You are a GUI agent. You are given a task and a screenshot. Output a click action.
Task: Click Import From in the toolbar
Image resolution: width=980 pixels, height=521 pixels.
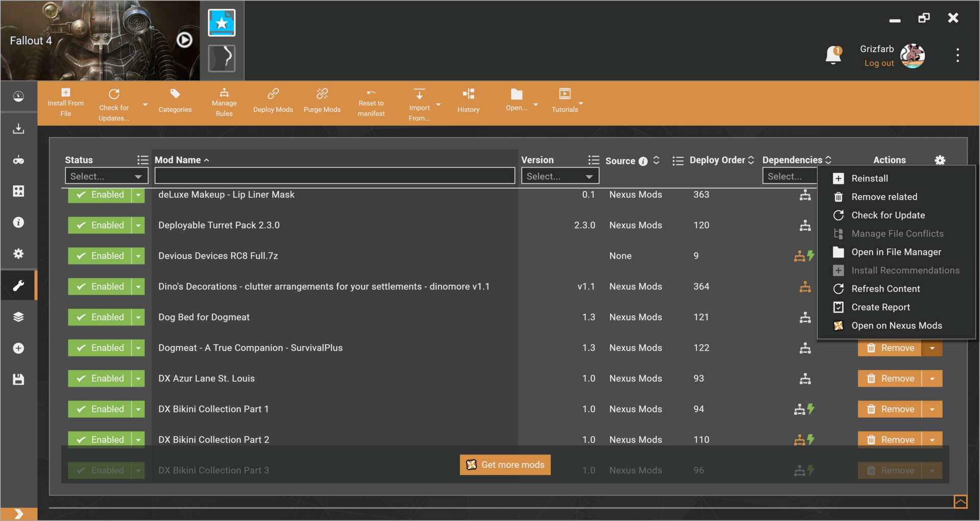[x=419, y=105]
